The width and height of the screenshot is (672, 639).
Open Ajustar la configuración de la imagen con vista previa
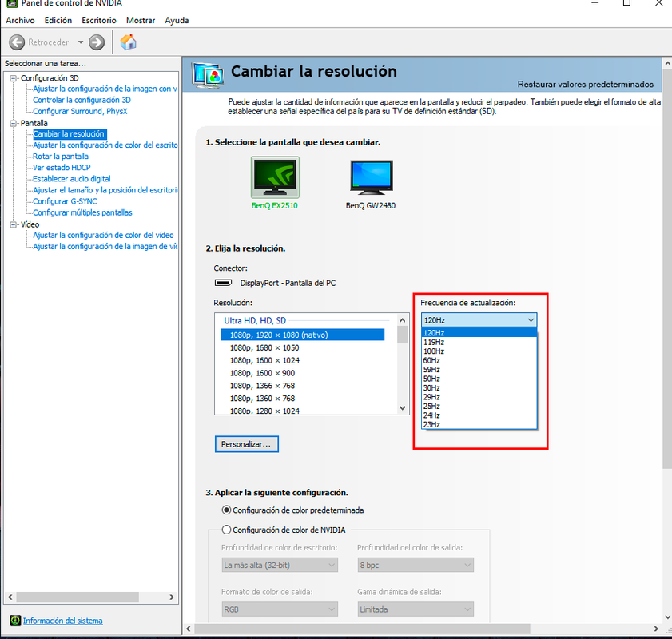pyautogui.click(x=105, y=89)
